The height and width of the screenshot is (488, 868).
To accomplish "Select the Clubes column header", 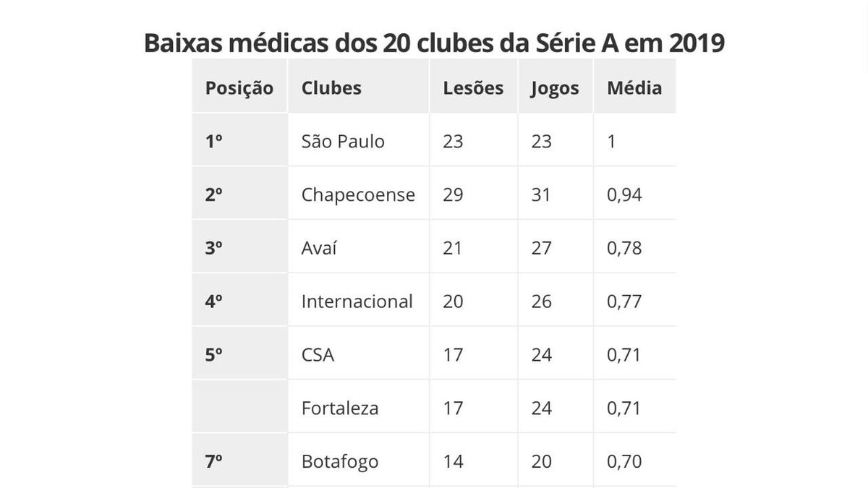I will click(x=331, y=88).
